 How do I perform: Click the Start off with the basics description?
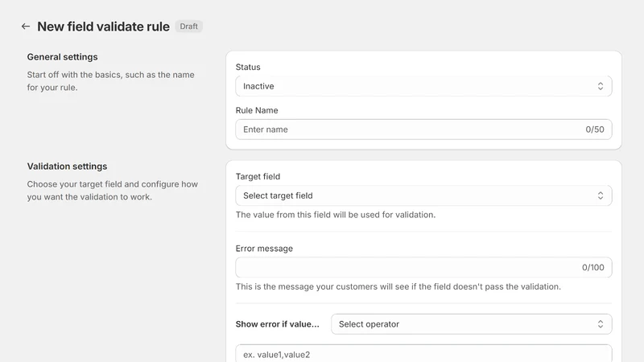point(111,81)
